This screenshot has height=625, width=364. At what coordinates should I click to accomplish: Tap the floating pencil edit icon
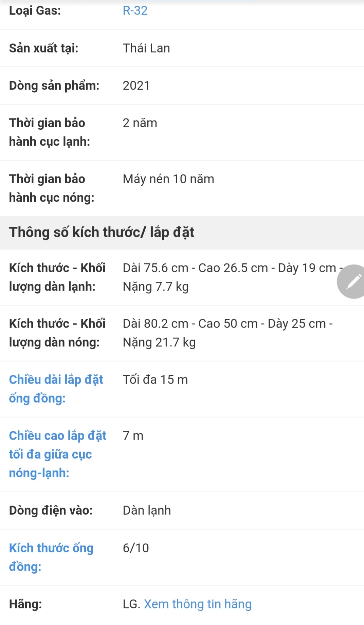(353, 281)
